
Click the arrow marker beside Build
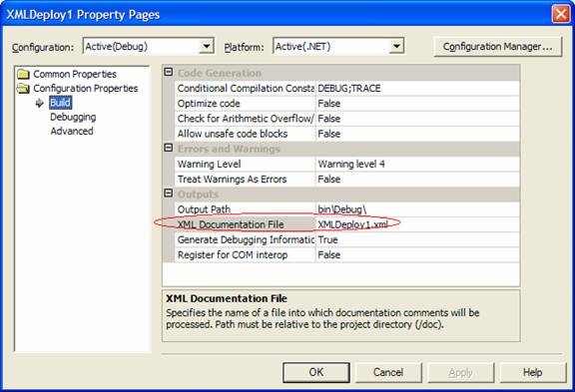[x=40, y=103]
